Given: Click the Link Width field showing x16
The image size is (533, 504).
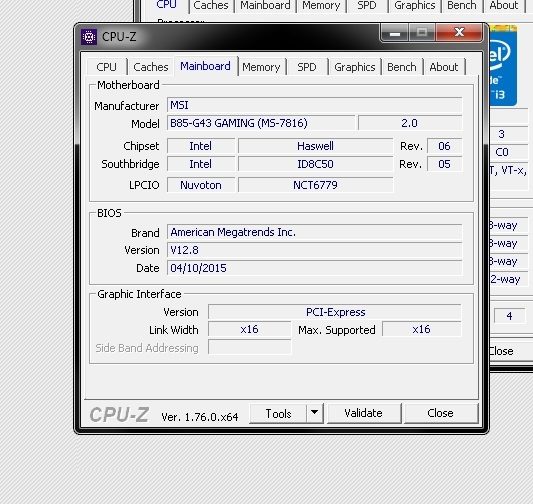Looking at the screenshot, I should pos(250,329).
